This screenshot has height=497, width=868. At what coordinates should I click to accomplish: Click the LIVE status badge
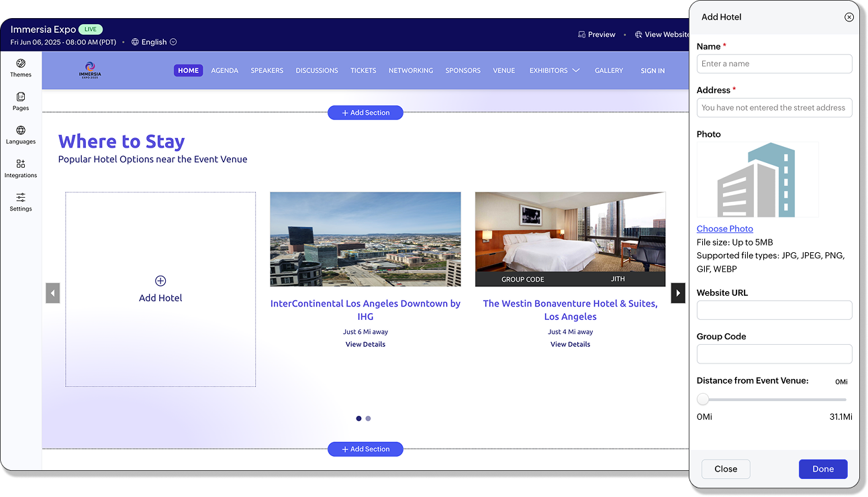tap(91, 30)
